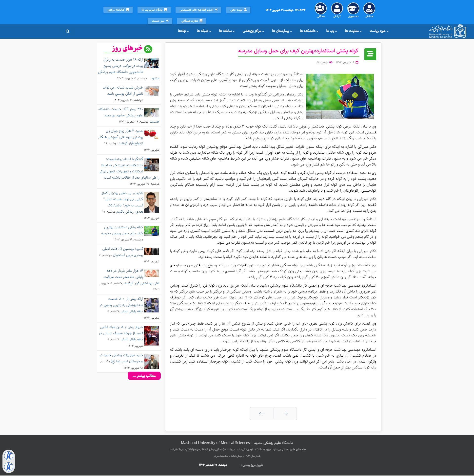Click the increase font size A+ icon
The image size is (474, 476).
tap(9, 456)
